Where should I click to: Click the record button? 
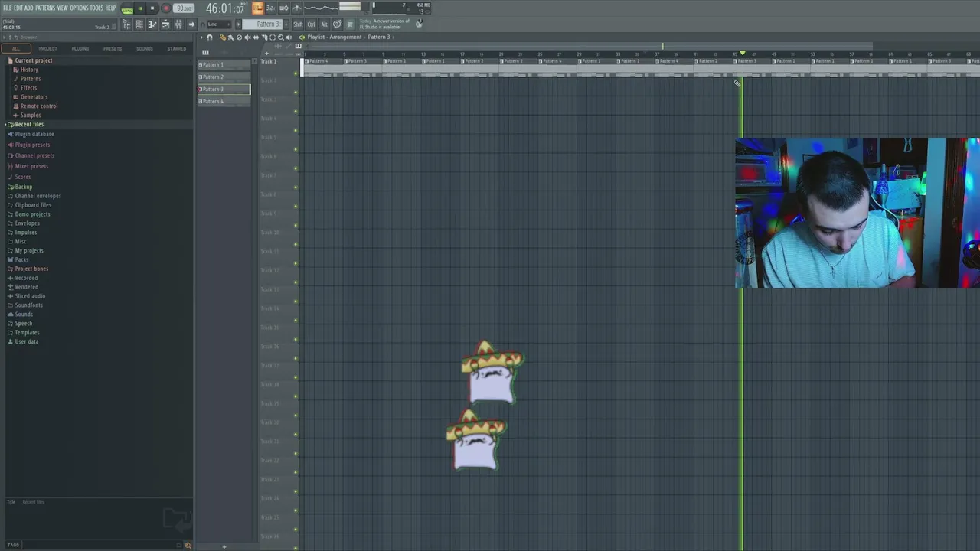click(165, 8)
